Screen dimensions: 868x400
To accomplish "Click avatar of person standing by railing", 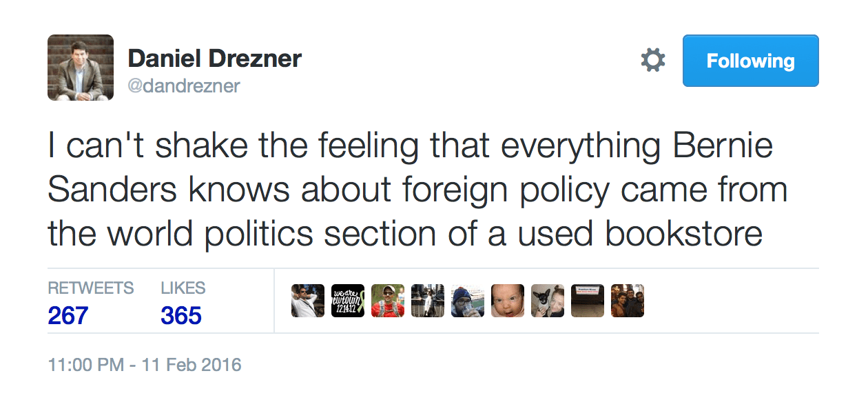I will coord(428,301).
